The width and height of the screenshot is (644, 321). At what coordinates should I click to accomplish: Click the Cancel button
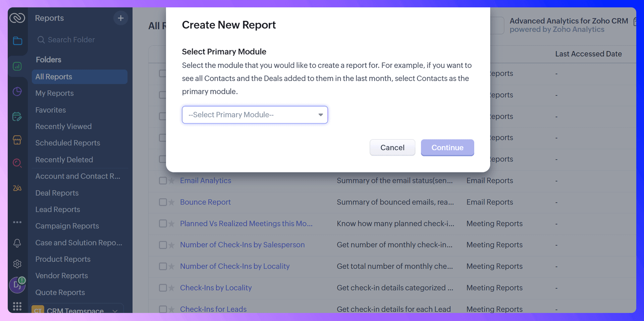pos(392,148)
